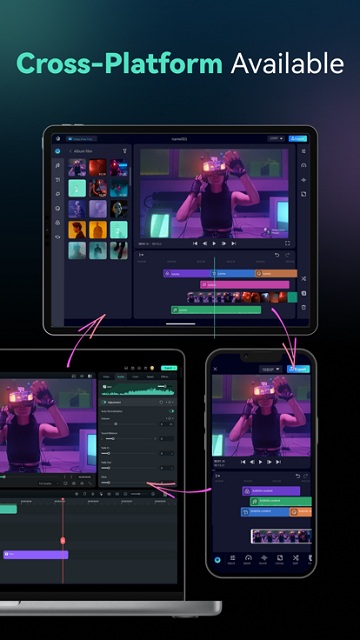Tap the filter icon in the tablet album panel

tap(125, 151)
